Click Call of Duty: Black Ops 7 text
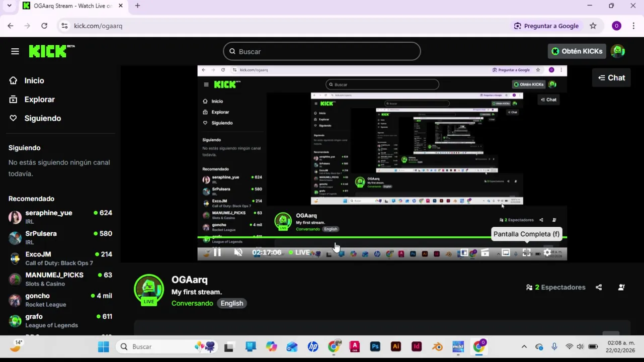The width and height of the screenshot is (644, 362). (x=59, y=263)
